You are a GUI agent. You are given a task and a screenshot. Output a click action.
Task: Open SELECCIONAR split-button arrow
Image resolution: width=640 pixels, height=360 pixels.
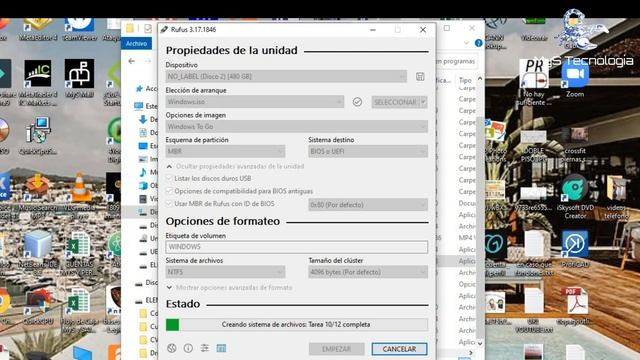click(423, 102)
